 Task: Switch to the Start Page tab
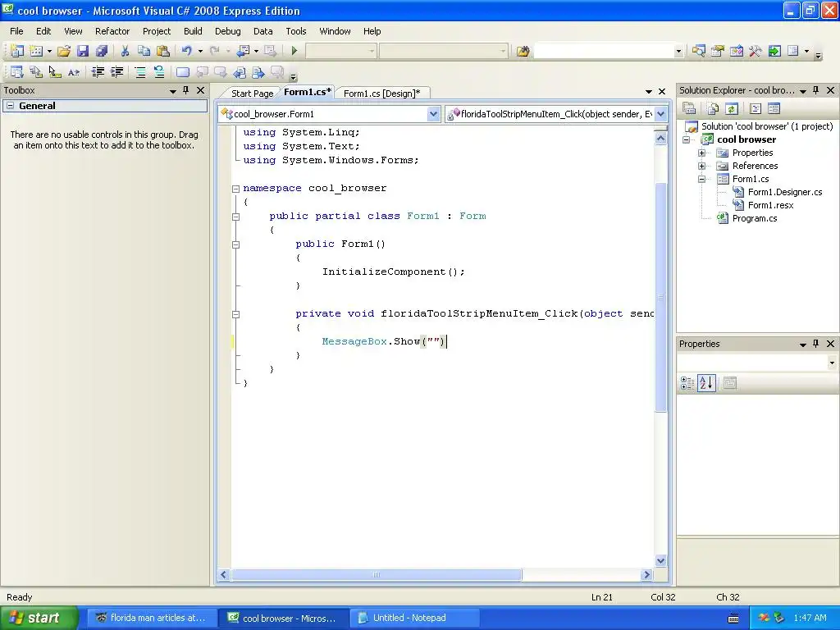[x=252, y=94]
